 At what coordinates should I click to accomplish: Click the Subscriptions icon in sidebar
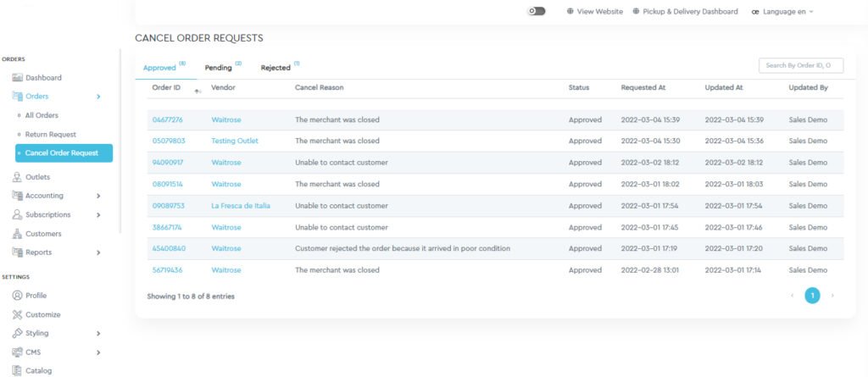pos(18,215)
